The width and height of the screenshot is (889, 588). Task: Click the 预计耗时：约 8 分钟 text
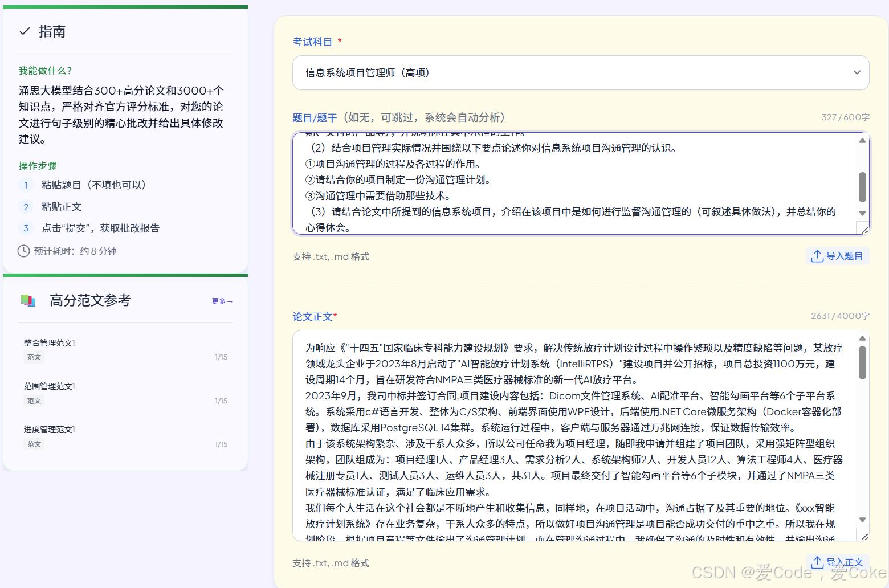[75, 251]
